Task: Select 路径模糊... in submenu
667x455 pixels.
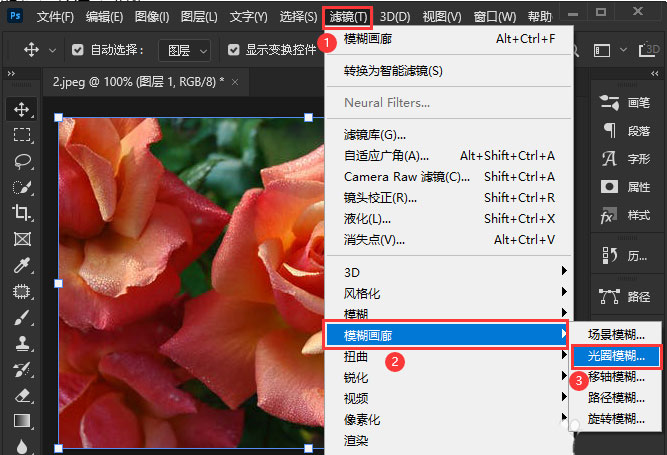Action: [x=616, y=398]
